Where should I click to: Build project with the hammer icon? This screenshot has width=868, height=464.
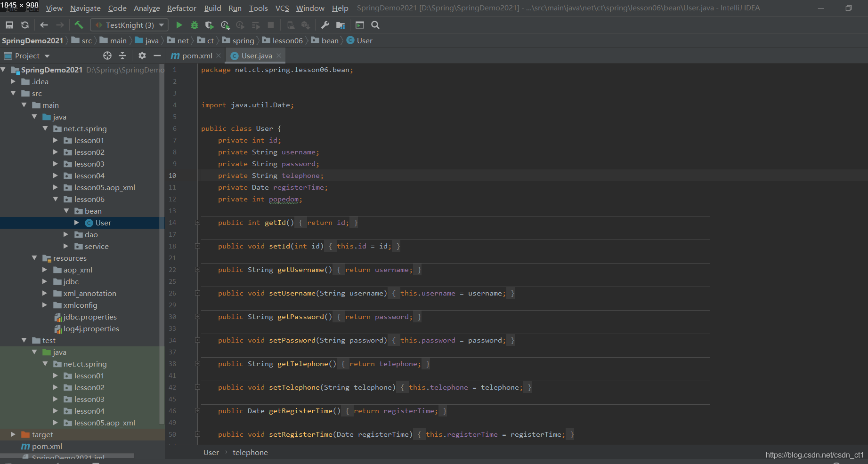tap(79, 25)
